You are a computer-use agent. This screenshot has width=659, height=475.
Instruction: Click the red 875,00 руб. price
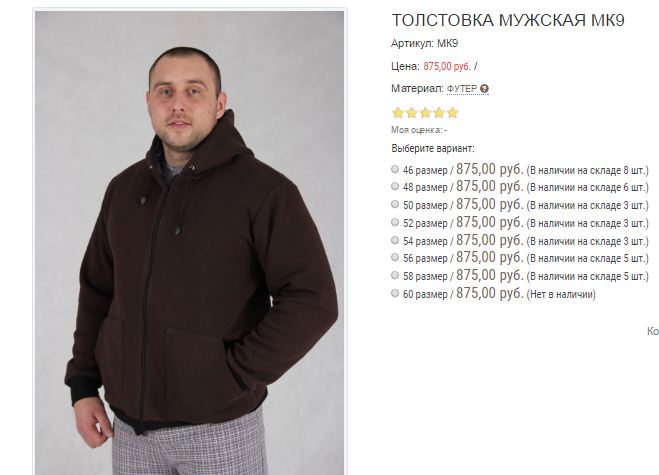447,66
